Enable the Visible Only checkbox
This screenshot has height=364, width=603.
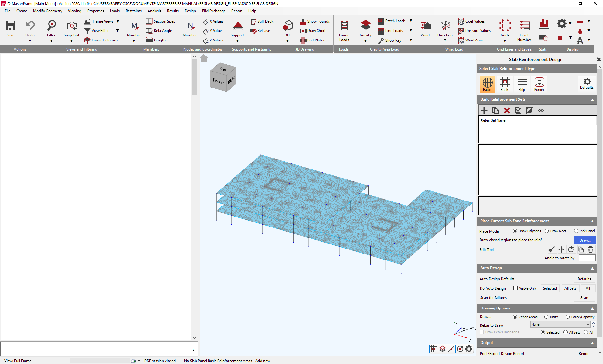(x=515, y=288)
